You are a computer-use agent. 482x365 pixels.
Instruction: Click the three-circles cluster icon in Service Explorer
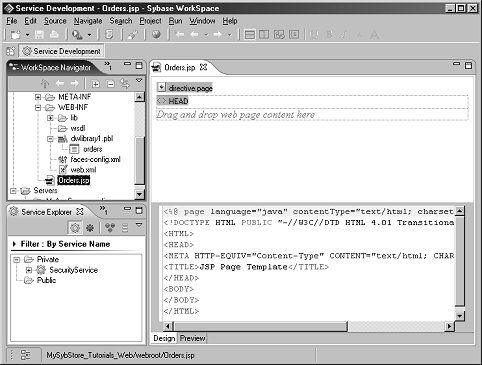110,228
